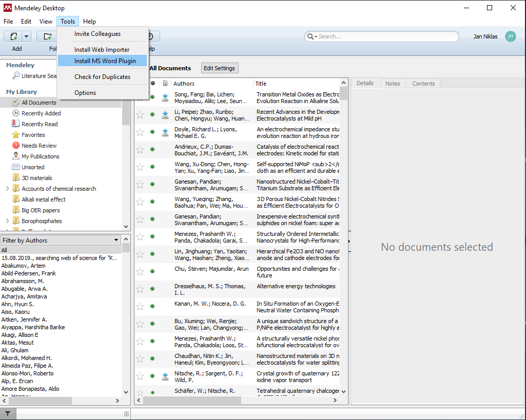Toggle read status dot for Li, Peipei
Screen dimensions: 526x420
pyautogui.click(x=152, y=115)
